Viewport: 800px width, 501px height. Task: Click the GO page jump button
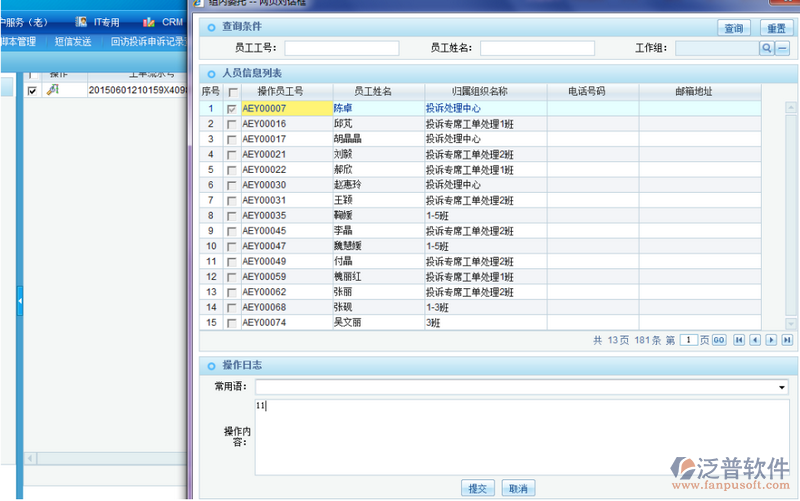719,340
